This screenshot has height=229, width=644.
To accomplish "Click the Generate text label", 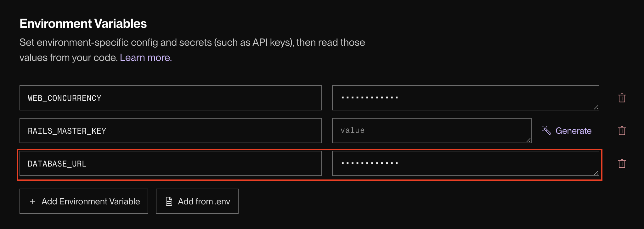I will tap(573, 131).
